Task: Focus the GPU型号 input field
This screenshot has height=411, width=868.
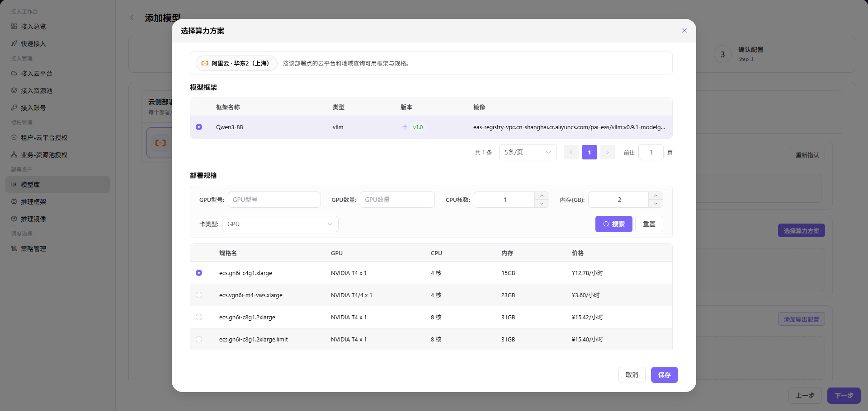Action: (274, 200)
